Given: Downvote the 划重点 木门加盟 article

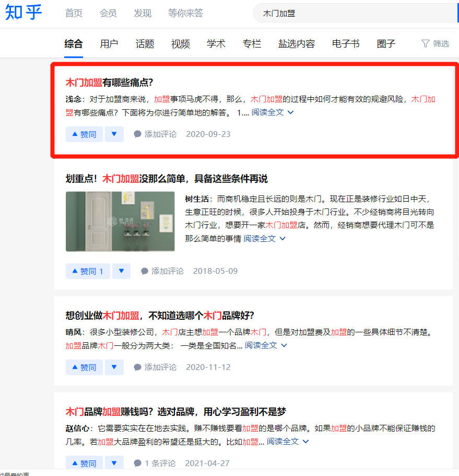Looking at the screenshot, I should [x=121, y=271].
